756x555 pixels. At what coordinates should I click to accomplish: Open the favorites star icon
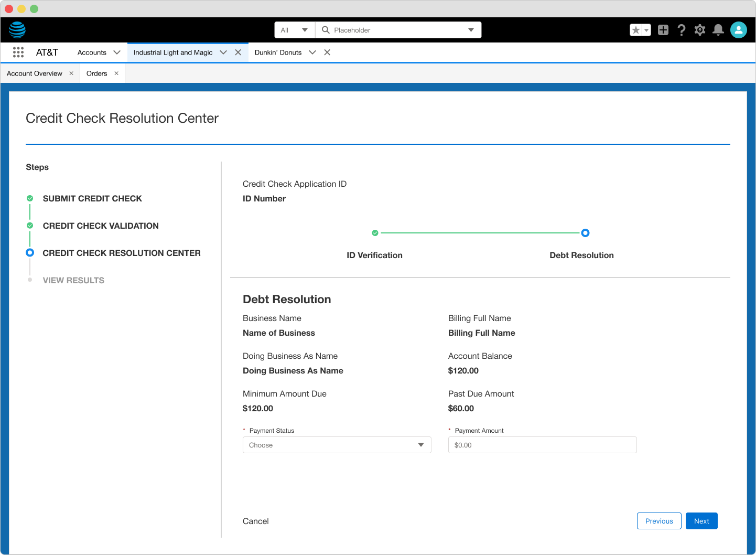(x=636, y=30)
